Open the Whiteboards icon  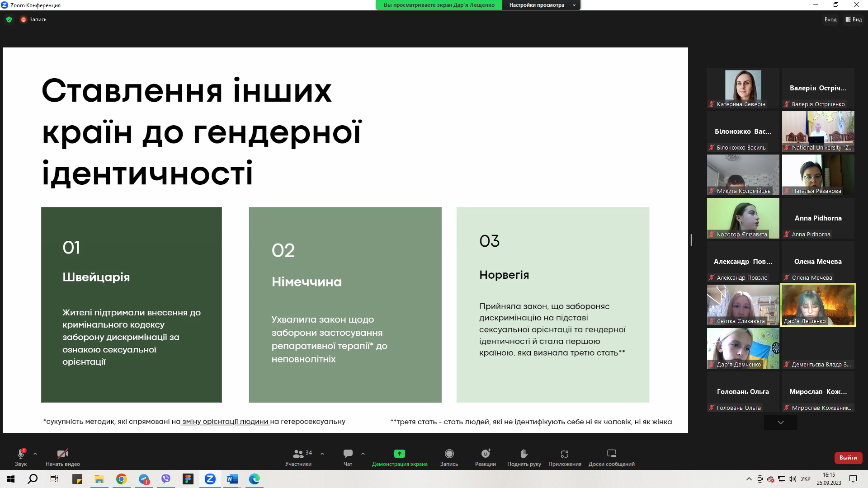(611, 454)
